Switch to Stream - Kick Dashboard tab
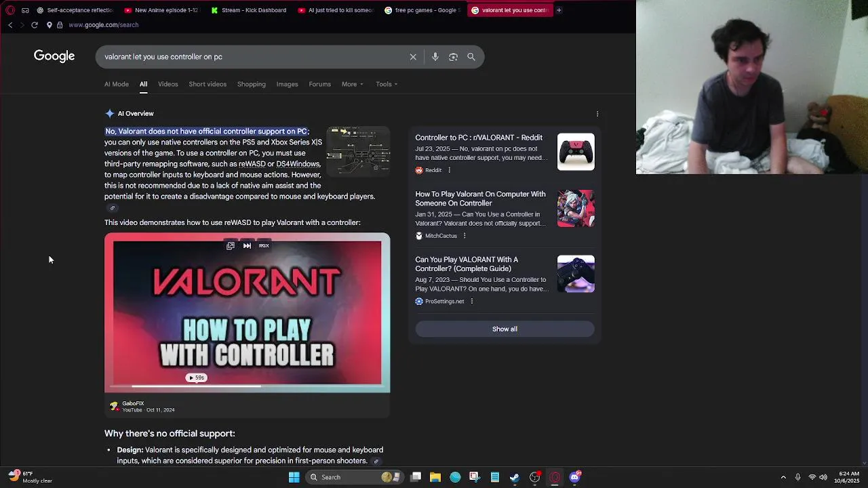 (249, 10)
